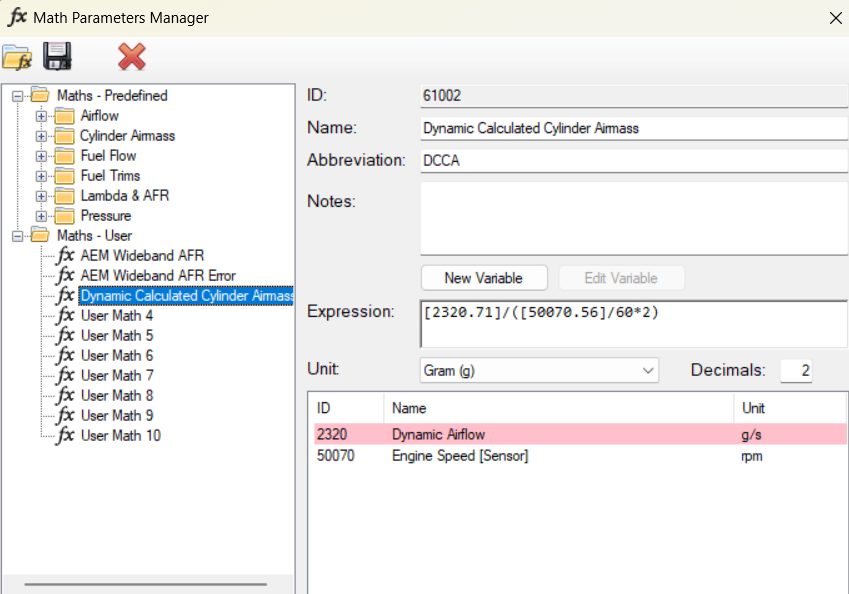Select User Math 8
The width and height of the screenshot is (849, 594).
pyautogui.click(x=117, y=396)
